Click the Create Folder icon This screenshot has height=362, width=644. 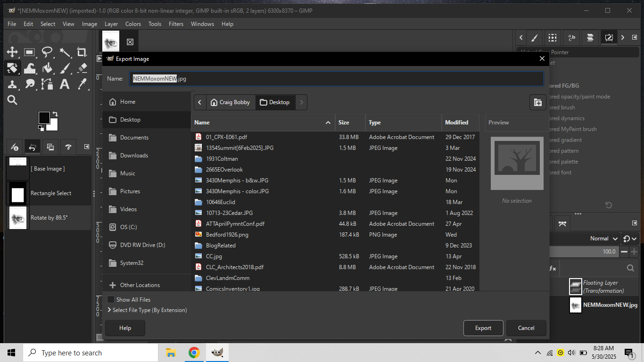(x=537, y=102)
